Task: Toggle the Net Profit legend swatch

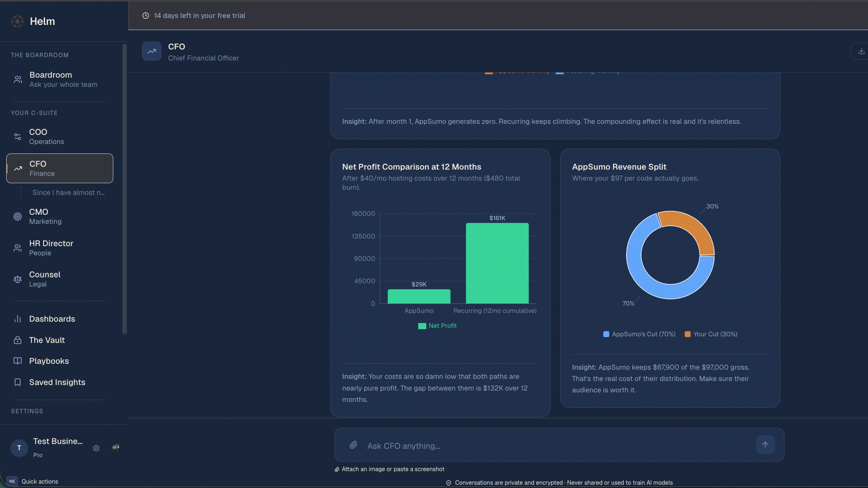Action: (422, 326)
